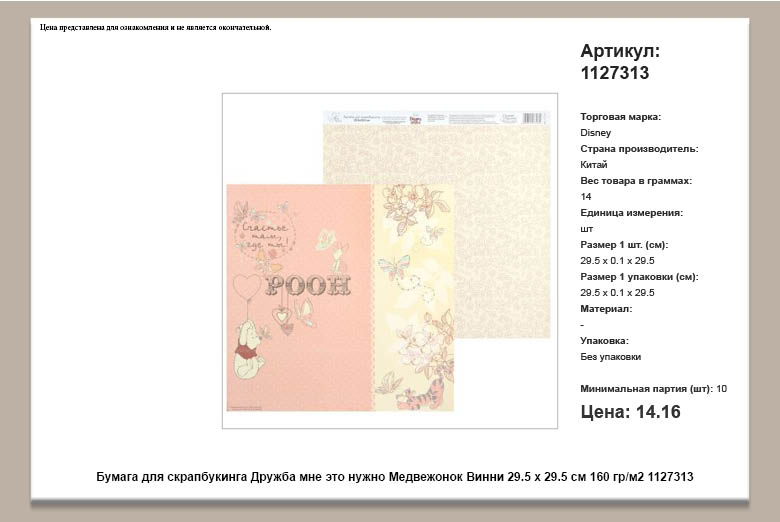This screenshot has height=522, width=780.
Task: Click the 'Размер 1 шт. (см):' label
Action: tap(624, 245)
